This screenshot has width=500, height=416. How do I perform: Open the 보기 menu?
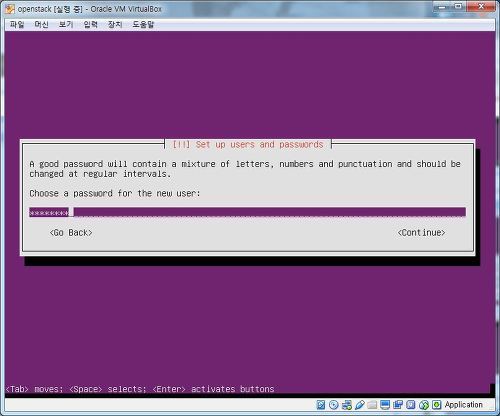coord(66,24)
